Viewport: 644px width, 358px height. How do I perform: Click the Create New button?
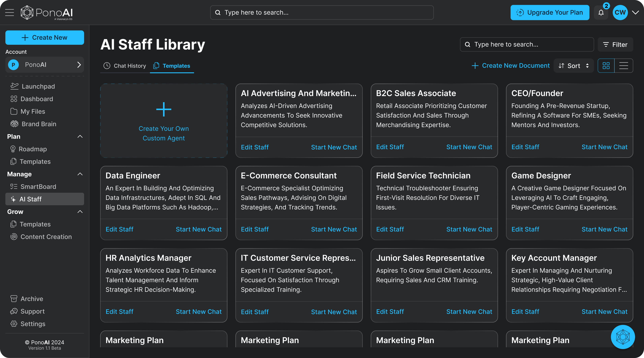45,38
